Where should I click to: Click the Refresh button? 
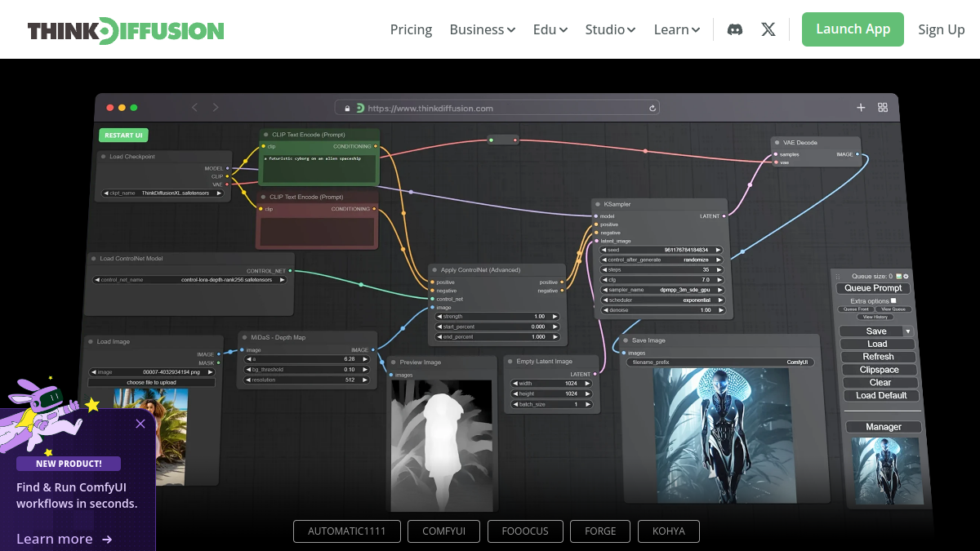(878, 357)
